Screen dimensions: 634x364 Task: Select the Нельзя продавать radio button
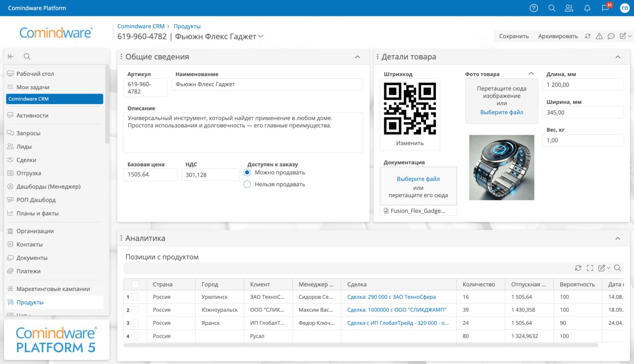coord(248,184)
